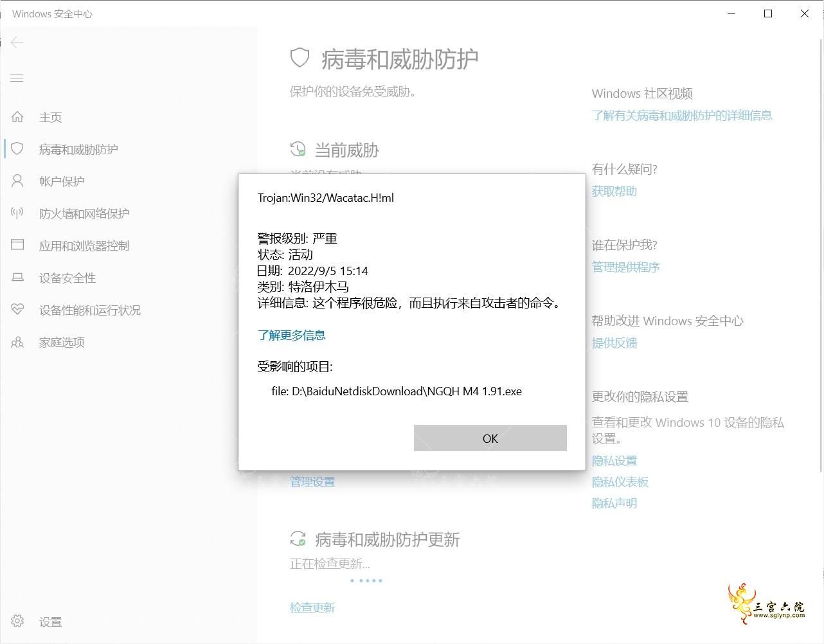Click the affected file path NGQH M4 1.91.exe
The height and width of the screenshot is (644, 824).
(397, 391)
